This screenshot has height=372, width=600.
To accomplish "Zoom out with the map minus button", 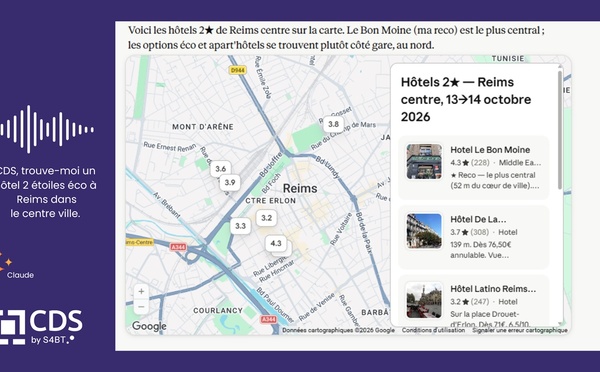I will point(141,307).
